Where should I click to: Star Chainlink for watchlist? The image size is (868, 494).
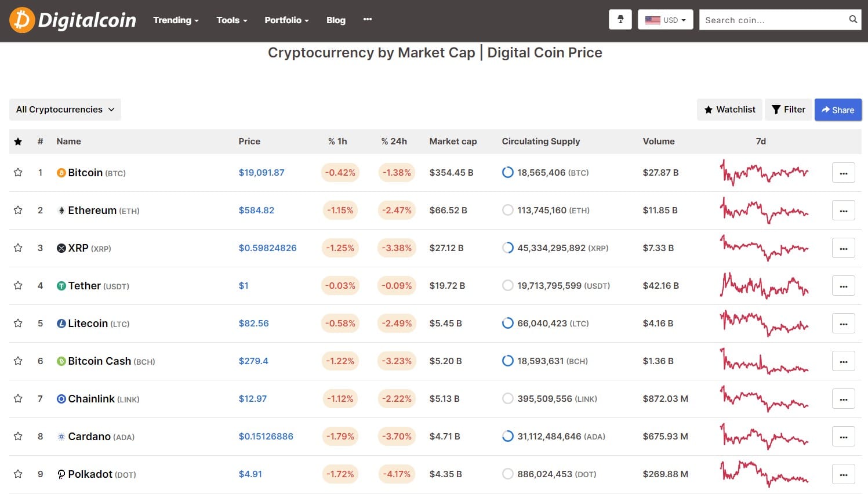point(18,399)
